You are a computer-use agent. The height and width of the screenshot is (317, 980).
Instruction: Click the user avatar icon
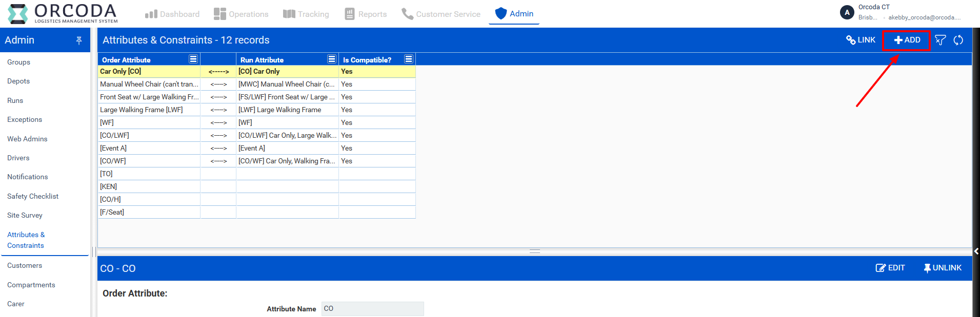847,12
